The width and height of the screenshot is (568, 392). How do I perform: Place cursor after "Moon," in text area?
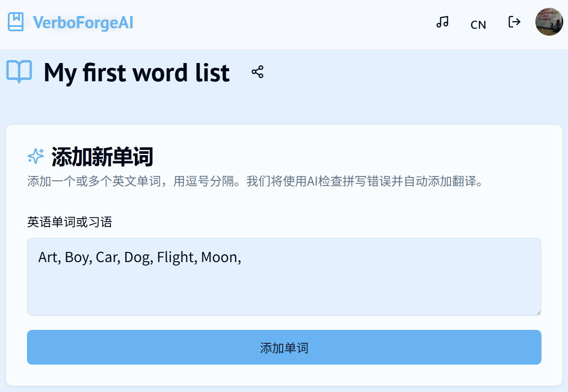click(x=242, y=257)
